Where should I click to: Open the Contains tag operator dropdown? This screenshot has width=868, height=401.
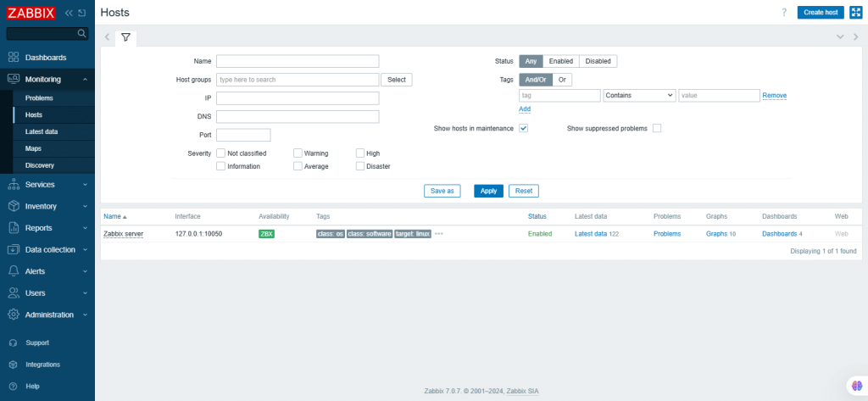click(639, 95)
